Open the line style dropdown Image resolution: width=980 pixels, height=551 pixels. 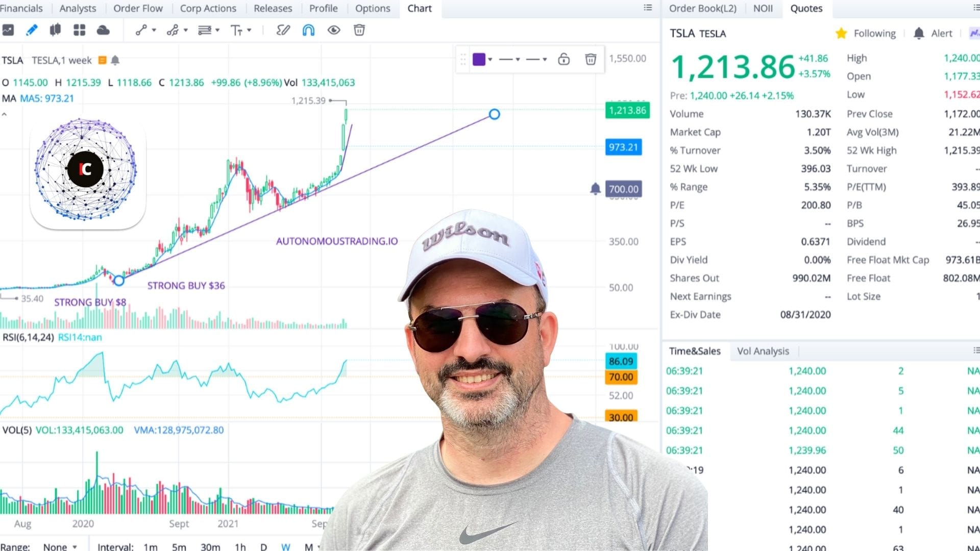536,59
